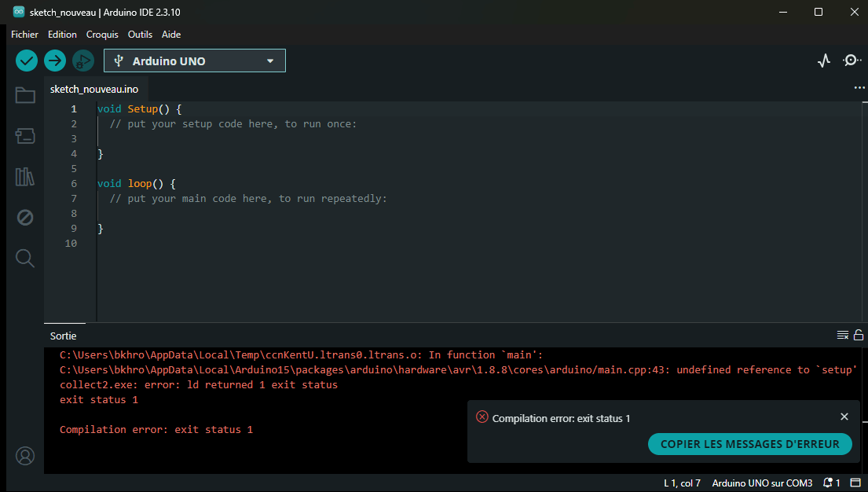868x492 pixels.
Task: Open the Croquis menu
Action: coord(102,35)
